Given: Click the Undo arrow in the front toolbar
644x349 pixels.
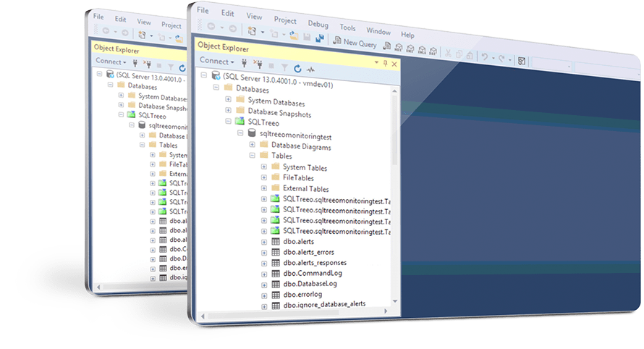Looking at the screenshot, I should click(485, 56).
